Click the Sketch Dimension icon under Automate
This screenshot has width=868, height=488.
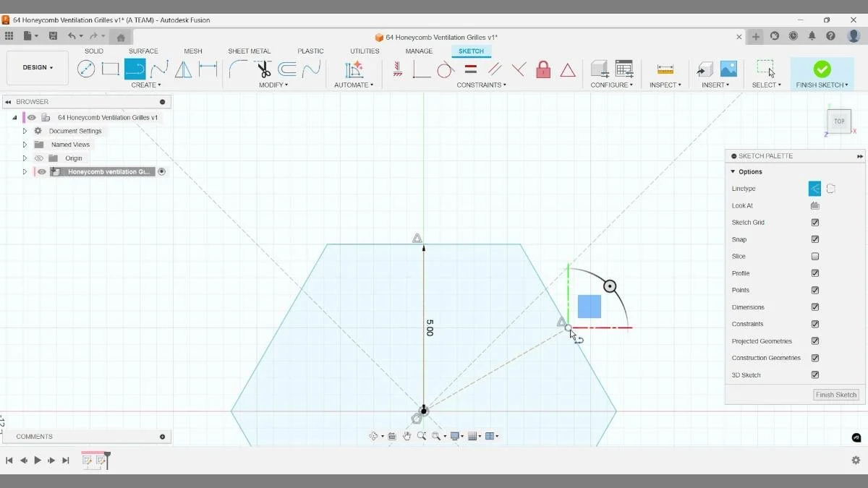[x=353, y=69]
